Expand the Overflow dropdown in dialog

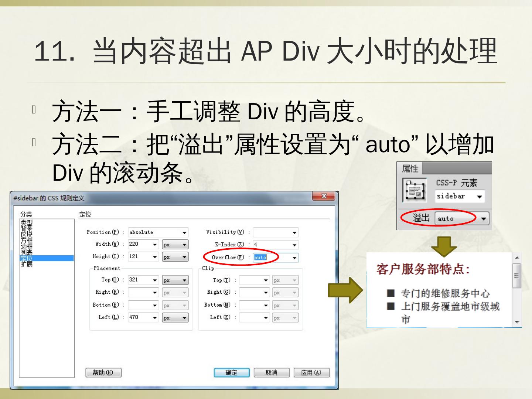[x=294, y=258]
